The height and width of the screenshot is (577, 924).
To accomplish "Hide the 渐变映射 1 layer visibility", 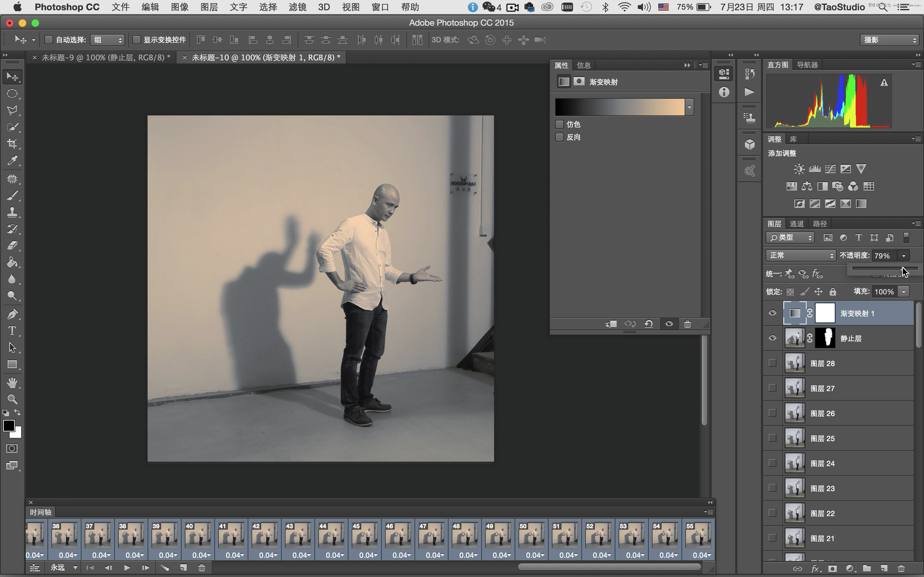I will coord(772,313).
